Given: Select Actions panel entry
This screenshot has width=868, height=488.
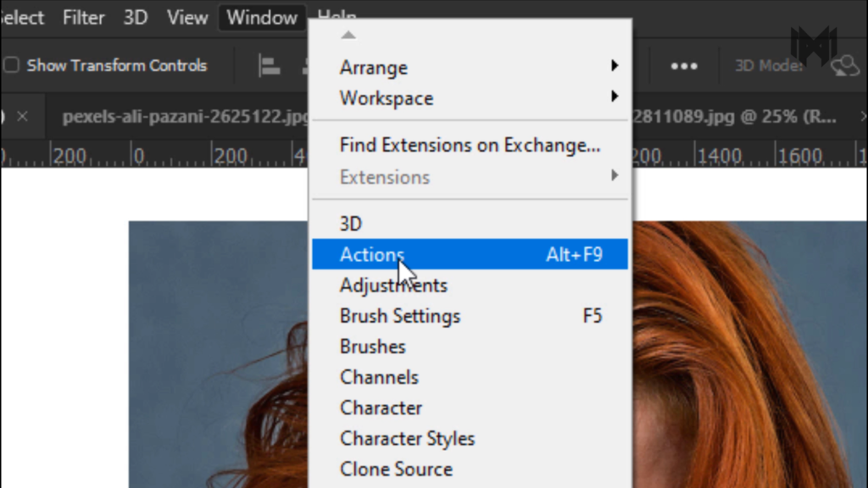Looking at the screenshot, I should [x=470, y=254].
